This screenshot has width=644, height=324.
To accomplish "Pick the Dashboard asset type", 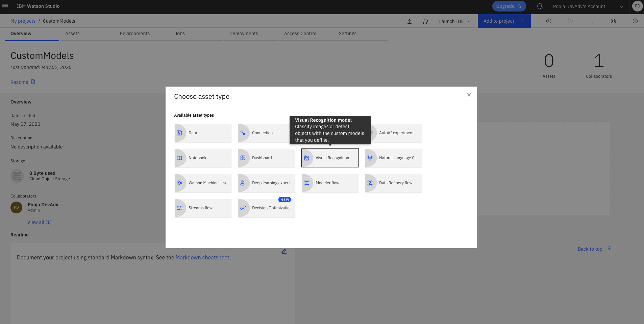I will coord(267,158).
